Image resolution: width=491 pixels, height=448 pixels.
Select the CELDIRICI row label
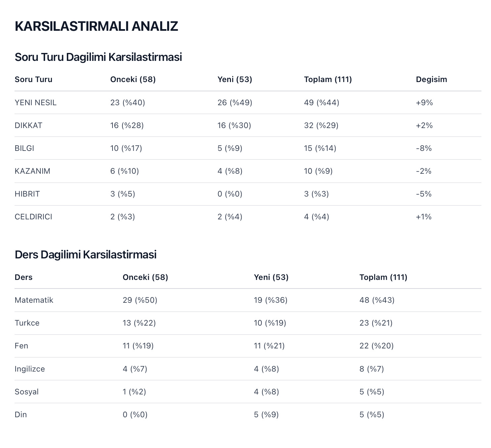(33, 217)
